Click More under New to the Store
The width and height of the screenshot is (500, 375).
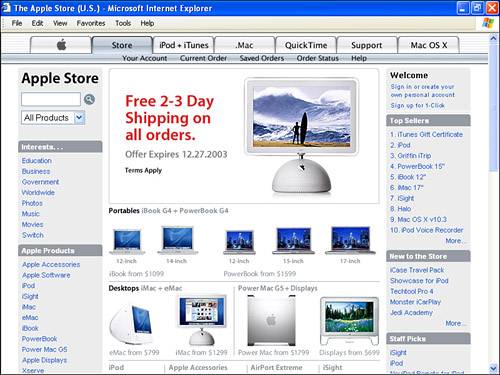tap(455, 323)
